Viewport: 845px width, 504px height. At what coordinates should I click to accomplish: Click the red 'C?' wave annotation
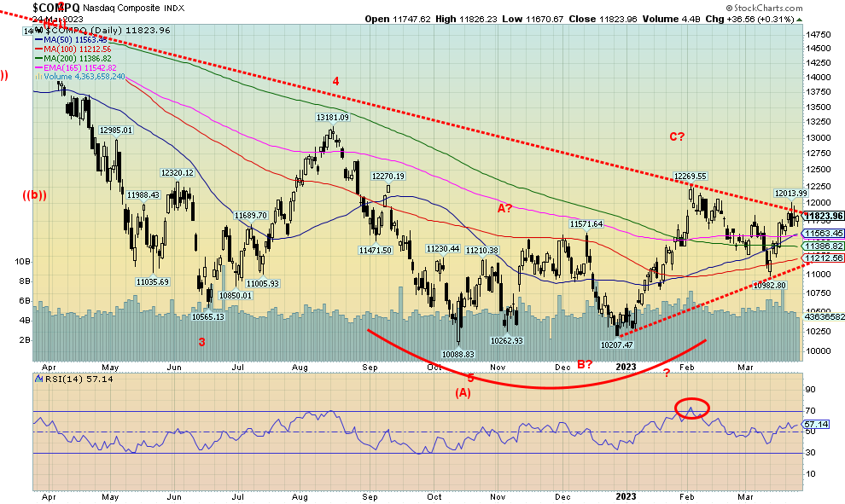tap(679, 136)
